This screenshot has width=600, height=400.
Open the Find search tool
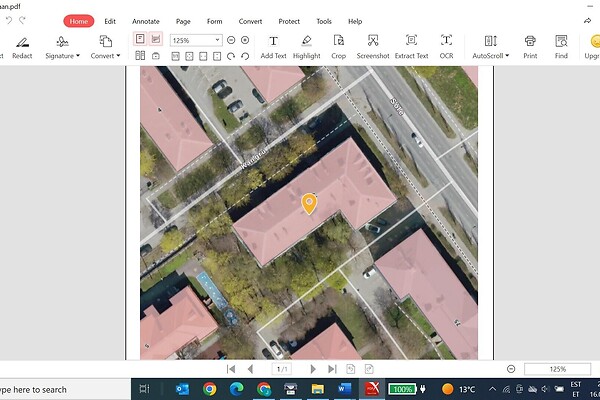(561, 46)
